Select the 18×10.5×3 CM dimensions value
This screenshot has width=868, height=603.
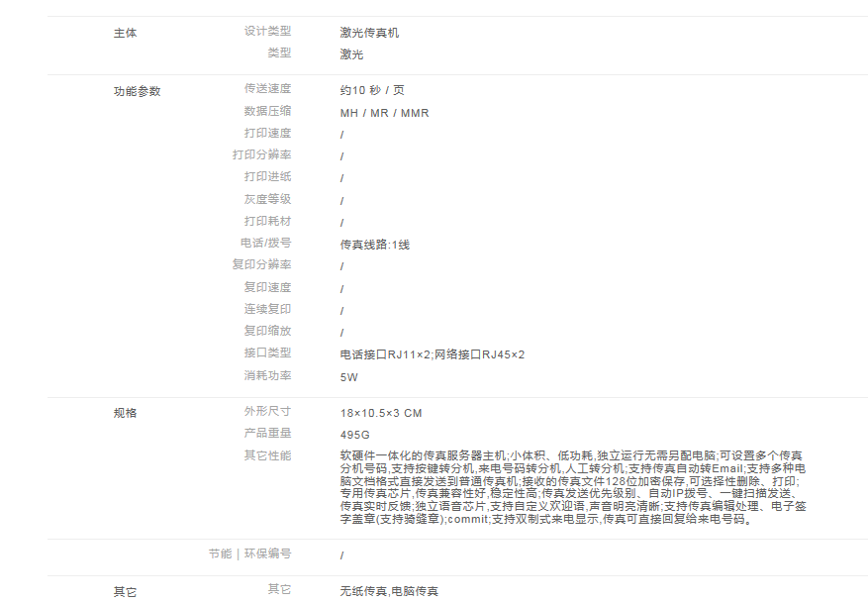coord(381,413)
